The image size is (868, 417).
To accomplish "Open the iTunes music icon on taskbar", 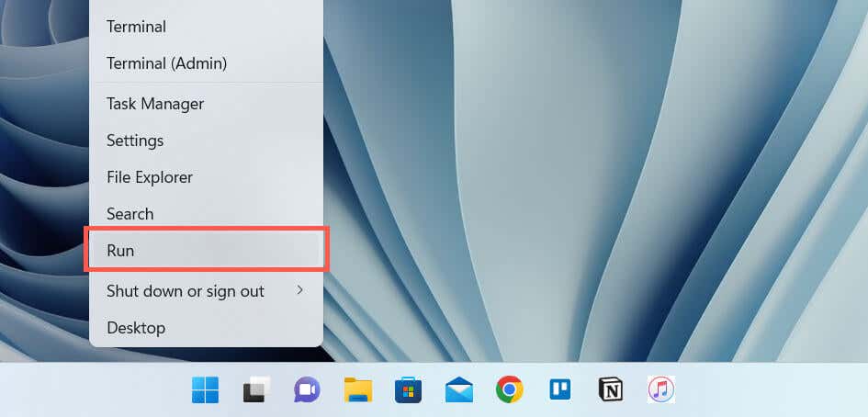I will click(660, 389).
